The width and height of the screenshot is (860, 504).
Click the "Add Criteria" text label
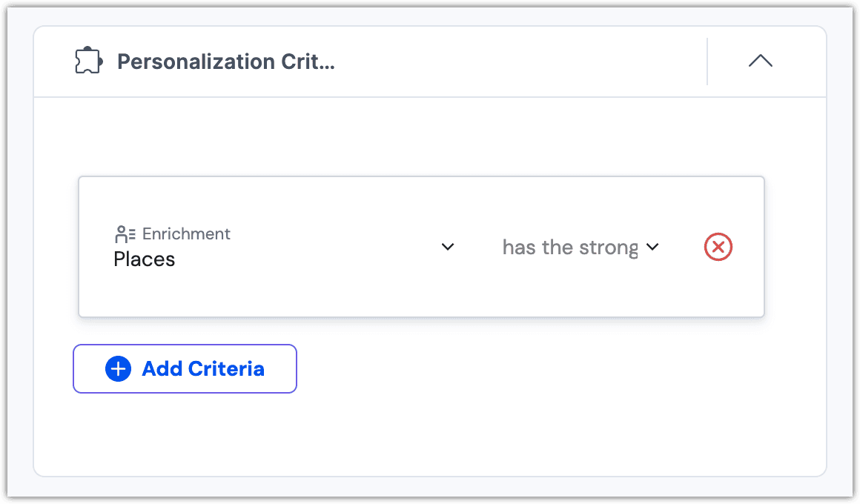(203, 369)
